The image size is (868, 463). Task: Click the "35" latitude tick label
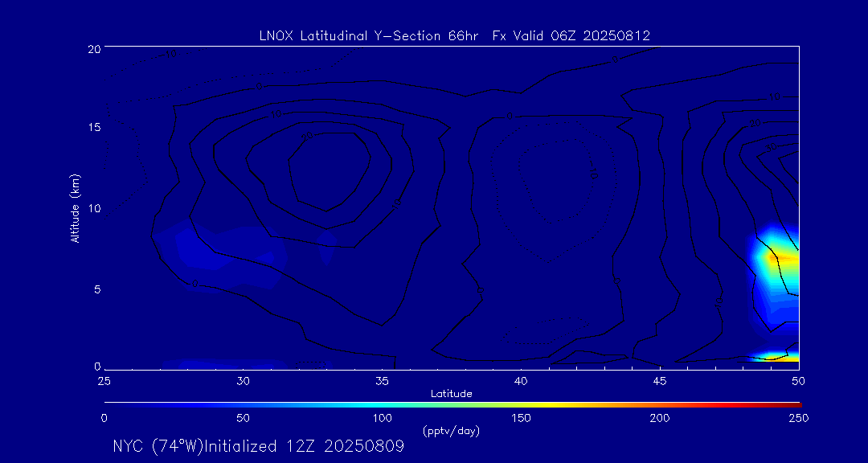pyautogui.click(x=382, y=380)
